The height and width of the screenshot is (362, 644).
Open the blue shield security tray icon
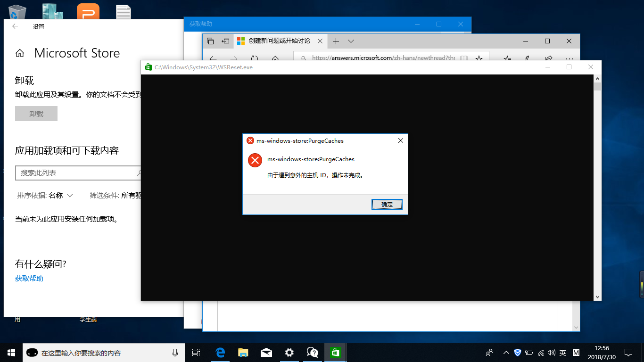click(x=518, y=352)
